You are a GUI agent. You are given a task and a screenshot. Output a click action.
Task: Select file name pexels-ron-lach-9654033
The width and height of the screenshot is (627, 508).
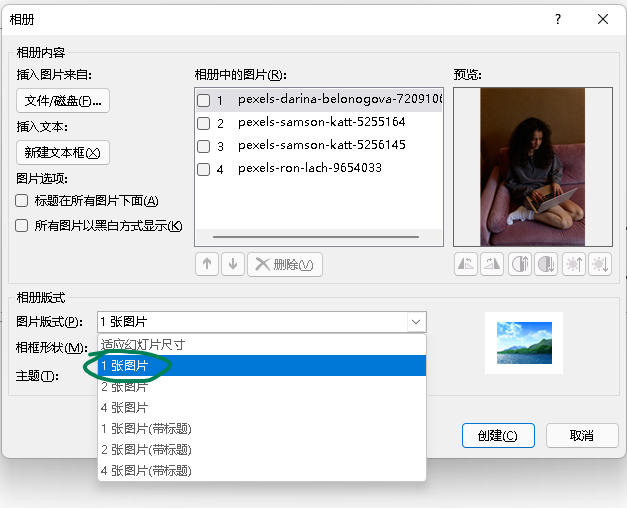click(310, 168)
